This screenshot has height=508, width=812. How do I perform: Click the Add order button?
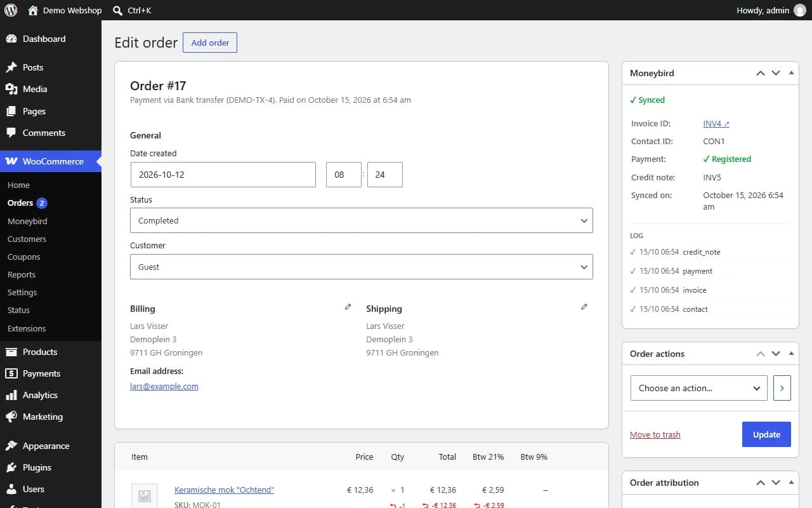[x=210, y=43]
